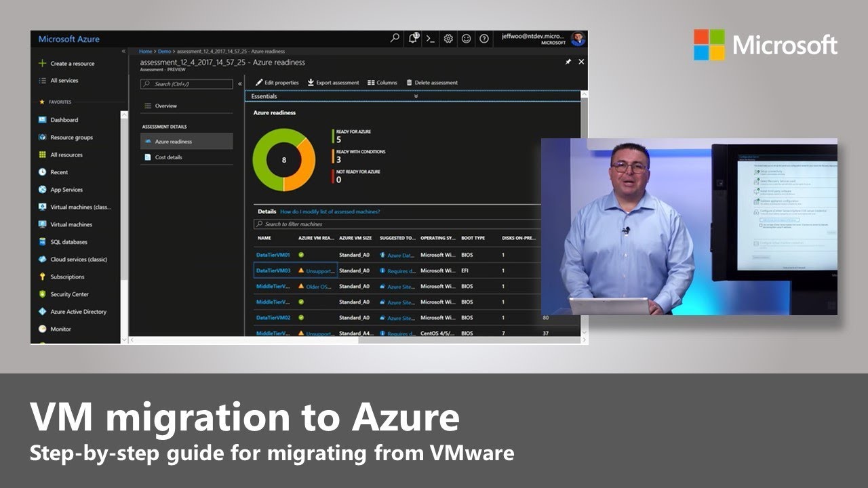The width and height of the screenshot is (868, 488).
Task: Click the All resources grid icon
Action: 43,155
